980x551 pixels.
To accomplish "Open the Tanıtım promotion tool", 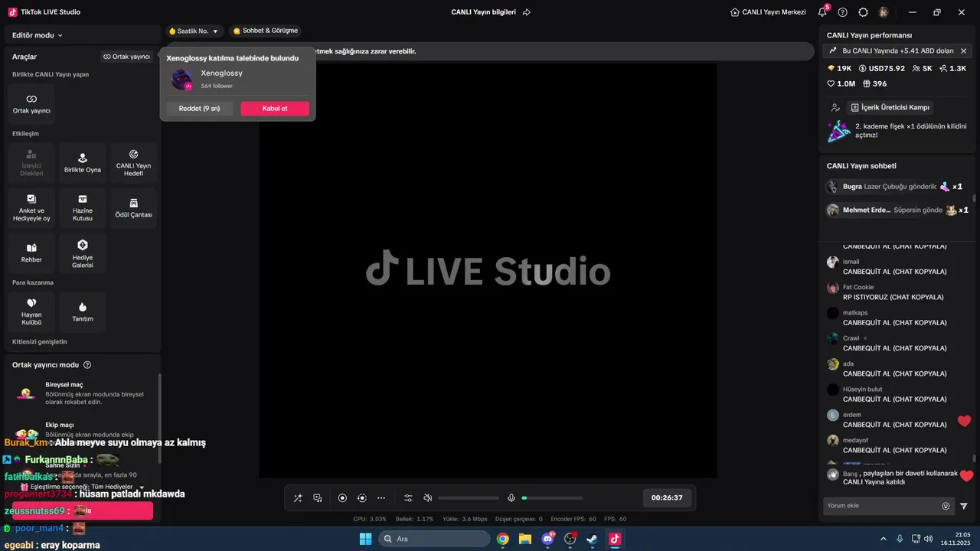I will [83, 311].
